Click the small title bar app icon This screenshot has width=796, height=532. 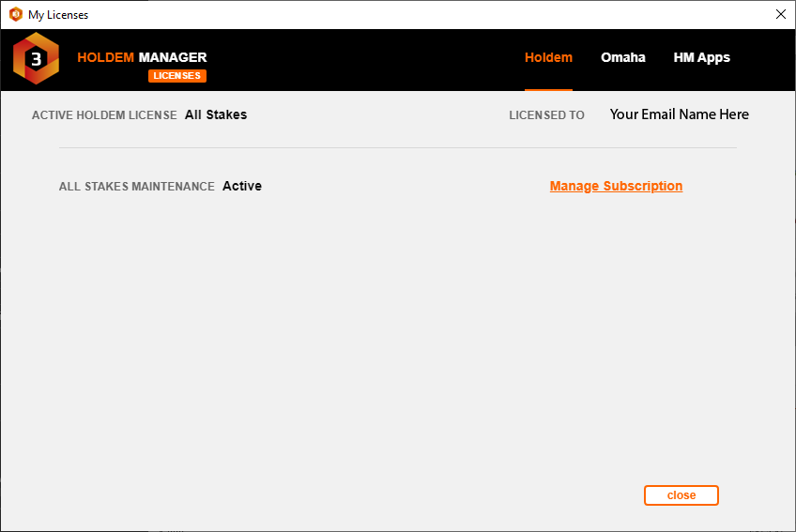pos(16,14)
